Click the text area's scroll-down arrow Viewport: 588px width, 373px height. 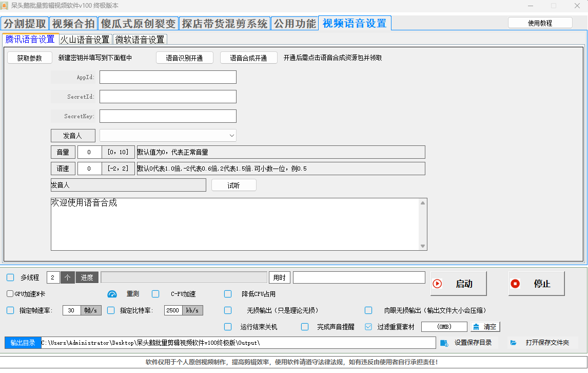[x=423, y=246]
